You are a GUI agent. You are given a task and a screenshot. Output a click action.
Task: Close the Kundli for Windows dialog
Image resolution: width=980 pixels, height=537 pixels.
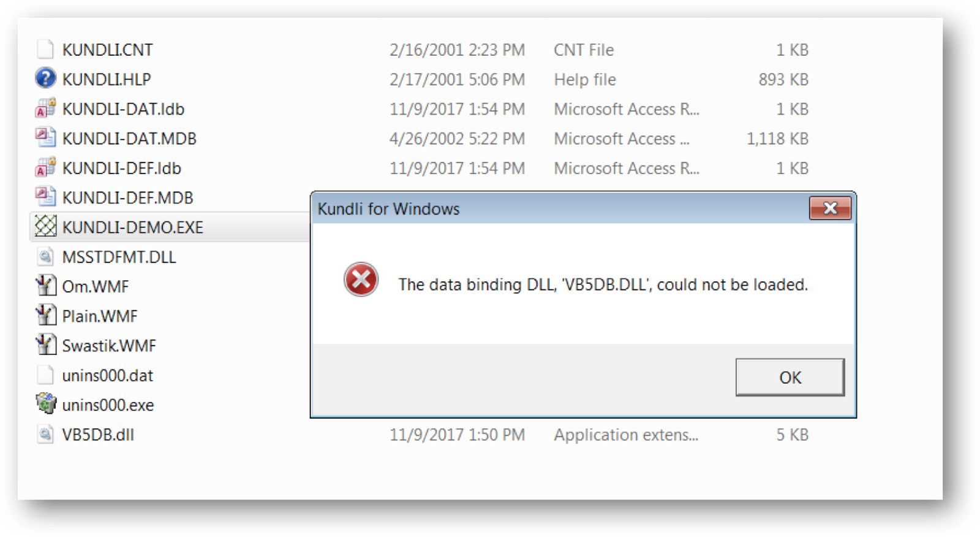(830, 208)
